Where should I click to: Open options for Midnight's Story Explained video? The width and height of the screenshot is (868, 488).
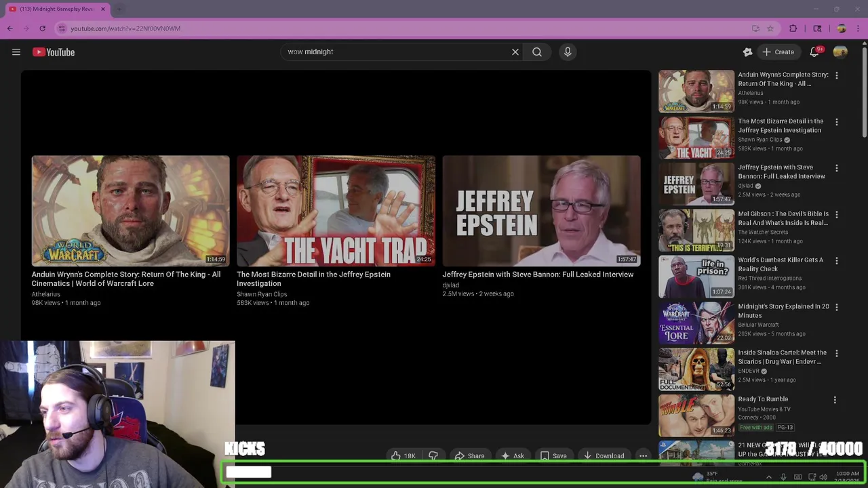tap(836, 307)
